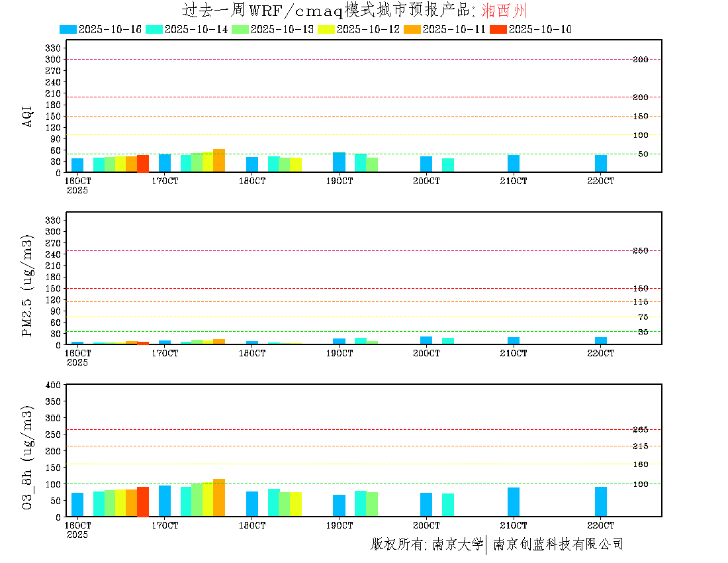Click the cyan 2025-10-14 legend swatch
This screenshot has width=728, height=563.
click(154, 29)
